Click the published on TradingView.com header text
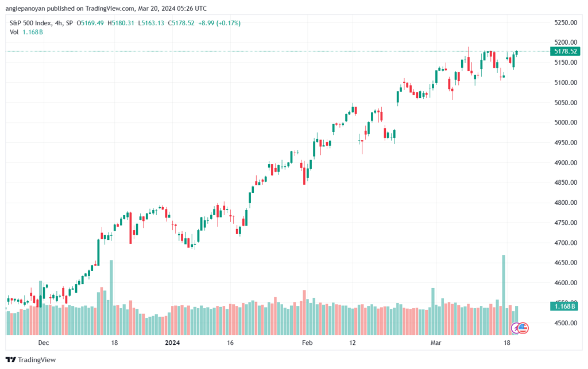 click(106, 9)
